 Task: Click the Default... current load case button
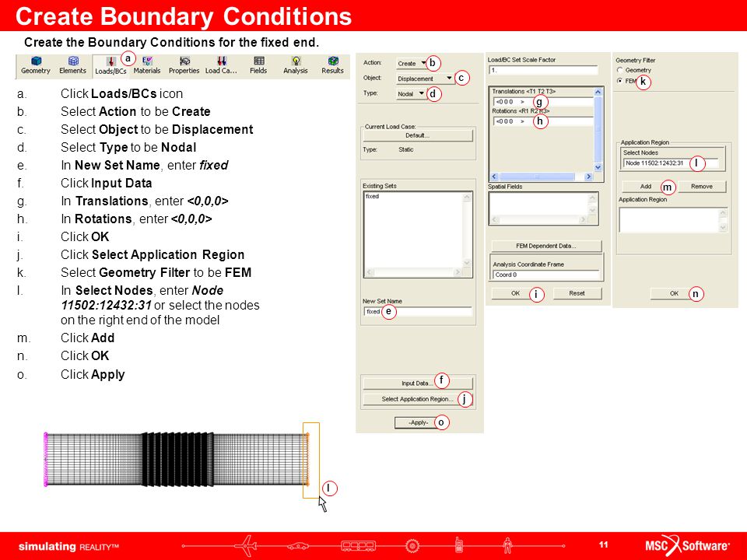[x=418, y=135]
